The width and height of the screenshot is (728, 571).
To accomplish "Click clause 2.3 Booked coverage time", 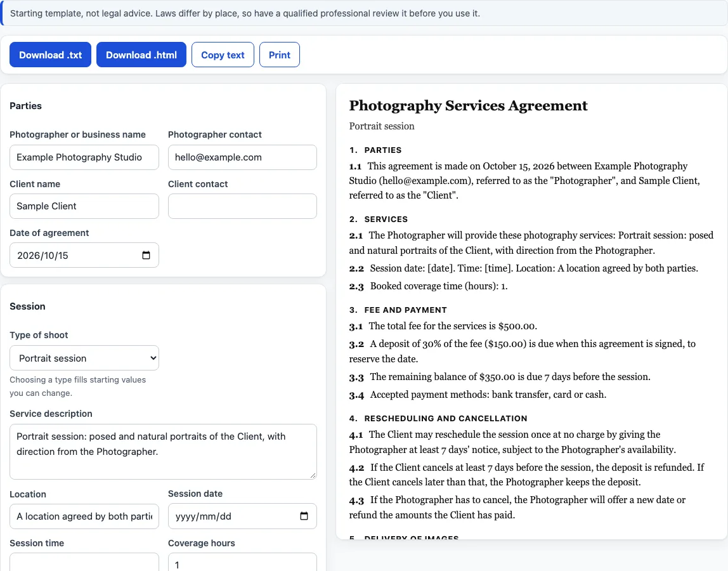I will pos(428,286).
